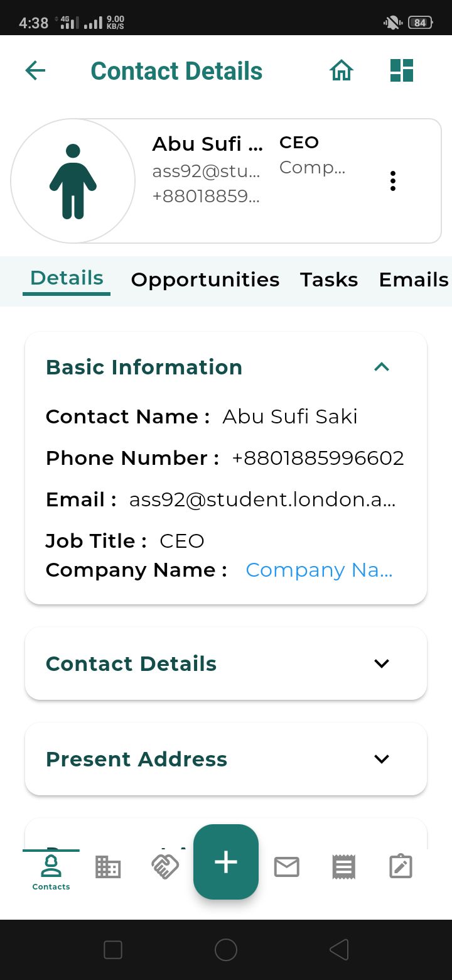The width and height of the screenshot is (452, 980).
Task: Select the Details tab
Action: tap(67, 278)
